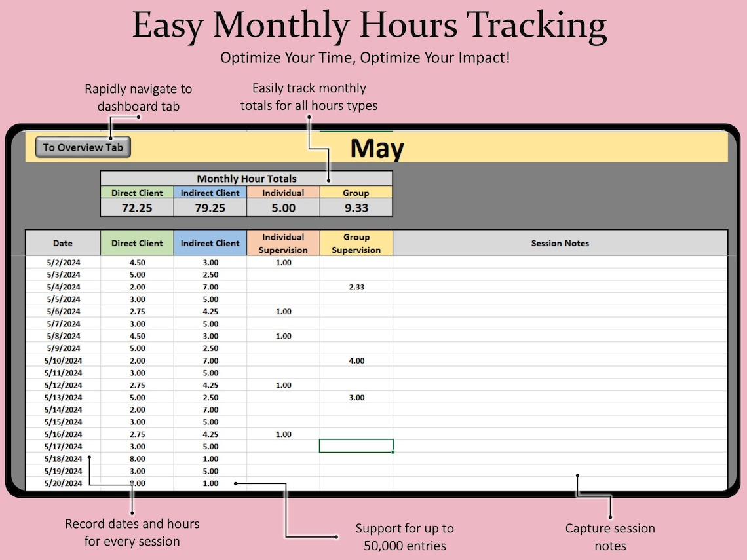This screenshot has height=560, width=747.
Task: Select the Individual total of 5.00
Action: click(x=283, y=207)
